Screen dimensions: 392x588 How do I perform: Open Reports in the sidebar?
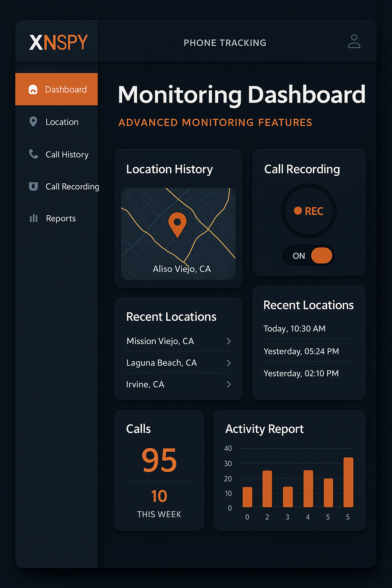pyautogui.click(x=56, y=218)
